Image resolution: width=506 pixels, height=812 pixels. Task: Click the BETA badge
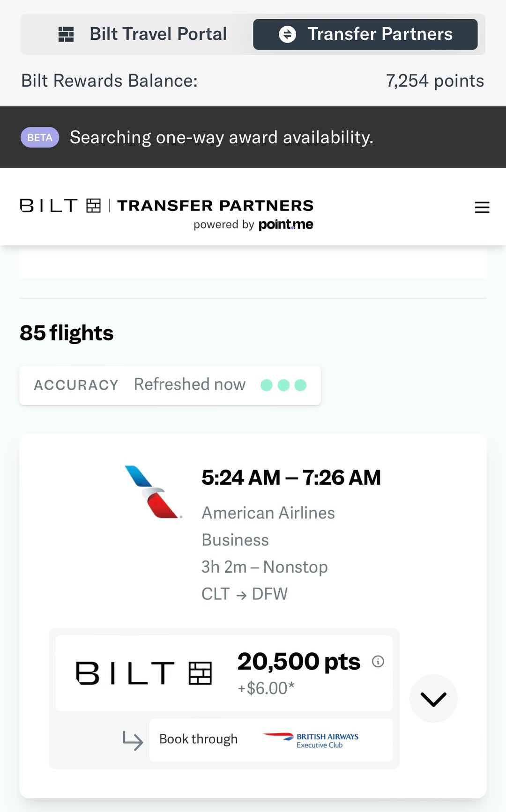point(39,137)
